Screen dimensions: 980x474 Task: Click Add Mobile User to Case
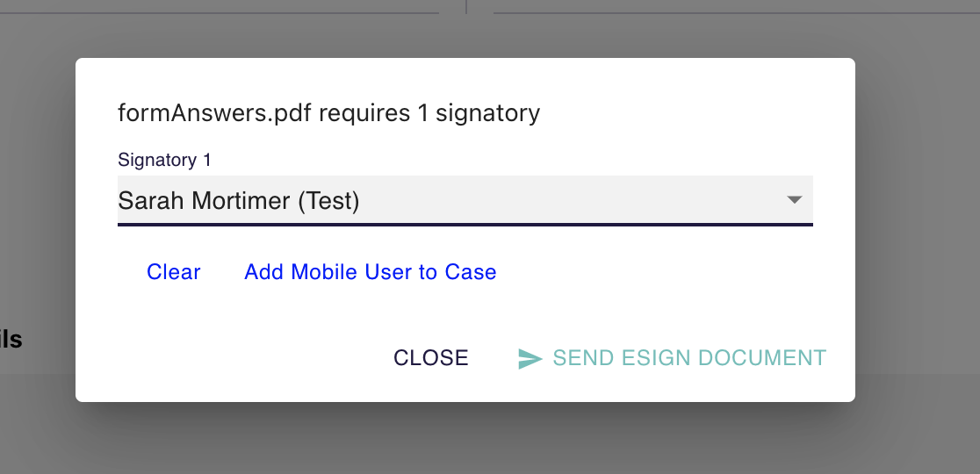(370, 272)
